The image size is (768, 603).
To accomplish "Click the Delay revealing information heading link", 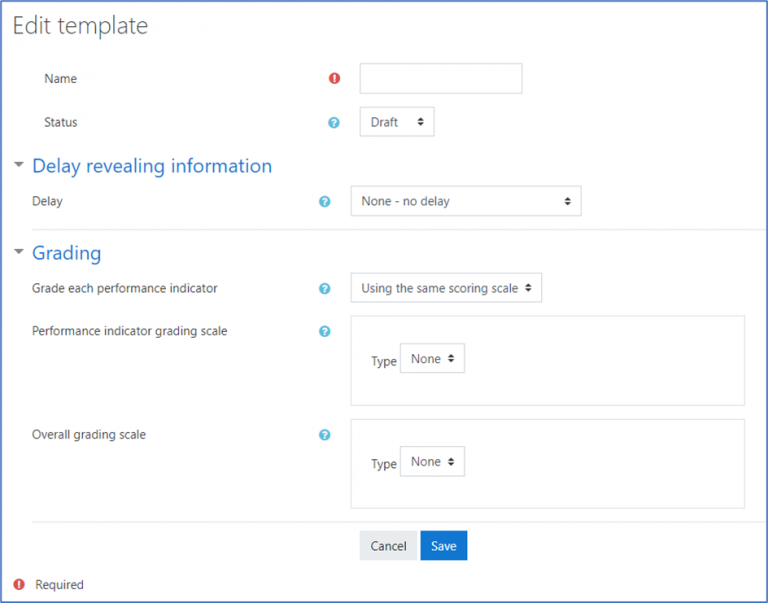I will (152, 166).
